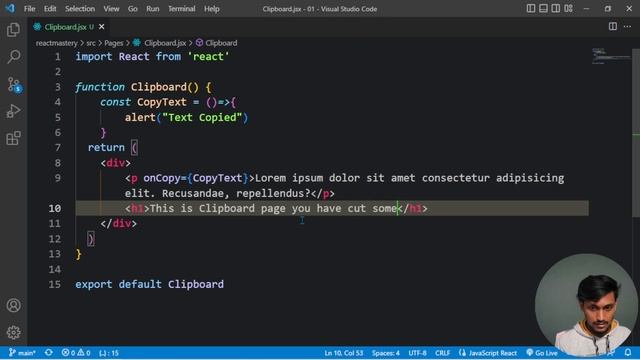Open the Search view in the activity bar
The width and height of the screenshot is (640, 360).
pos(13,57)
